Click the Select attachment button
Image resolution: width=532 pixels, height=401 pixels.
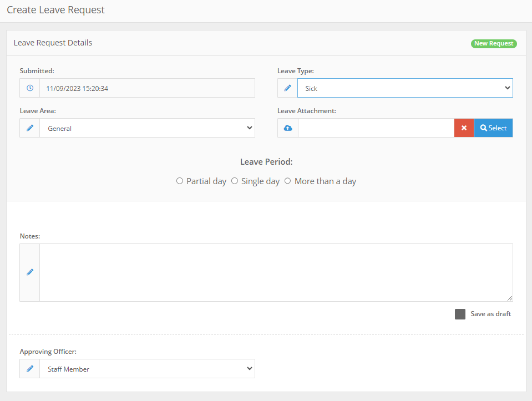[x=493, y=128]
